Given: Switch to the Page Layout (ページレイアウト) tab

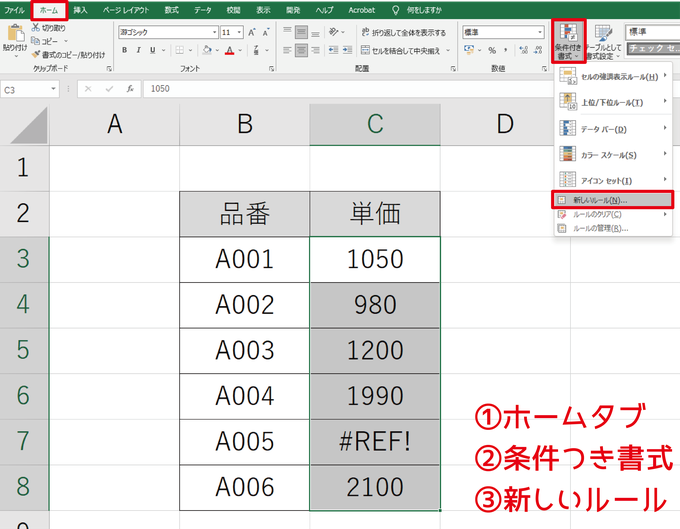Looking at the screenshot, I should point(126,10).
